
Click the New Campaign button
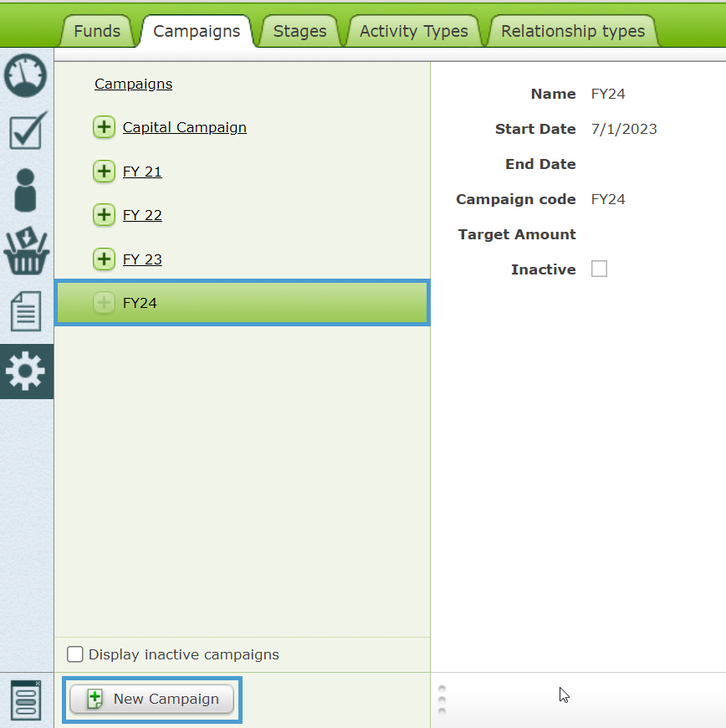pyautogui.click(x=151, y=699)
